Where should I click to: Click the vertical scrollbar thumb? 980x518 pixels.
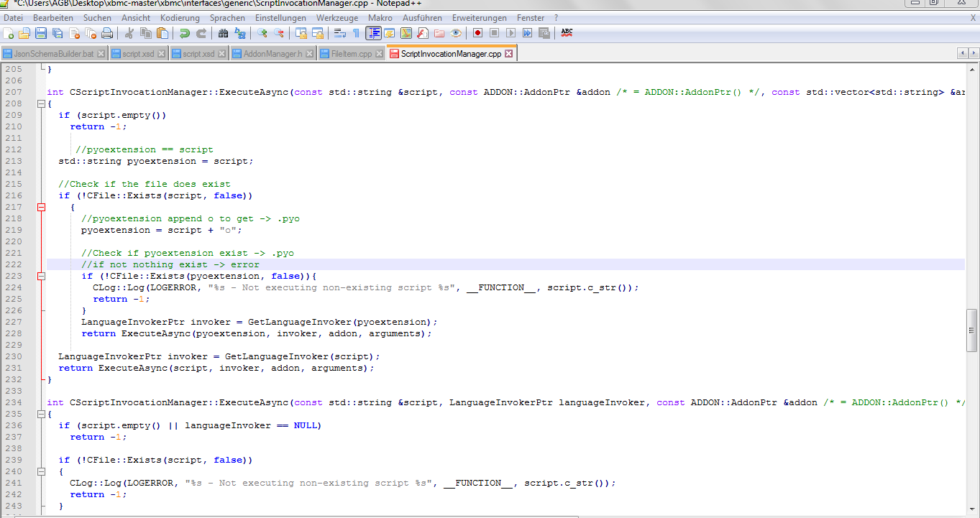coord(972,330)
